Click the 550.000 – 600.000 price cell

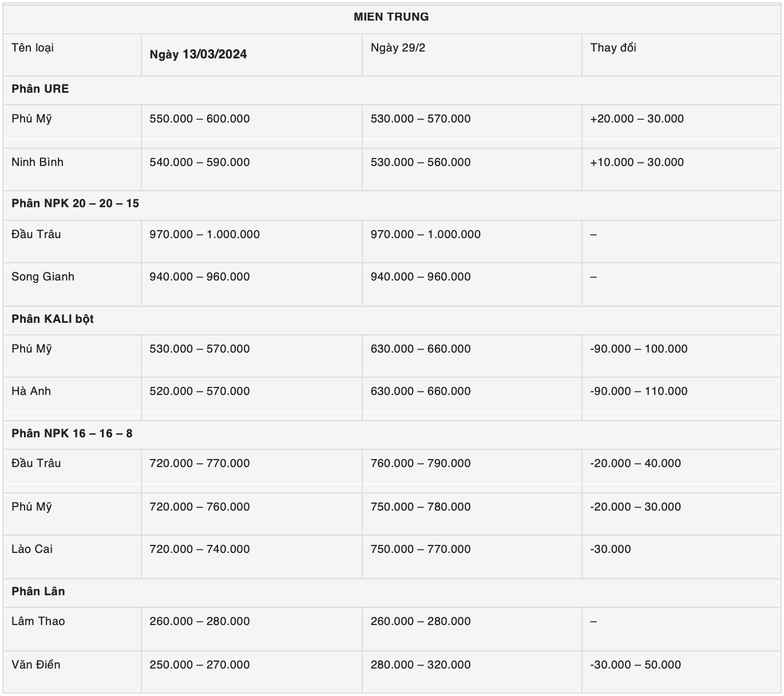click(x=200, y=119)
